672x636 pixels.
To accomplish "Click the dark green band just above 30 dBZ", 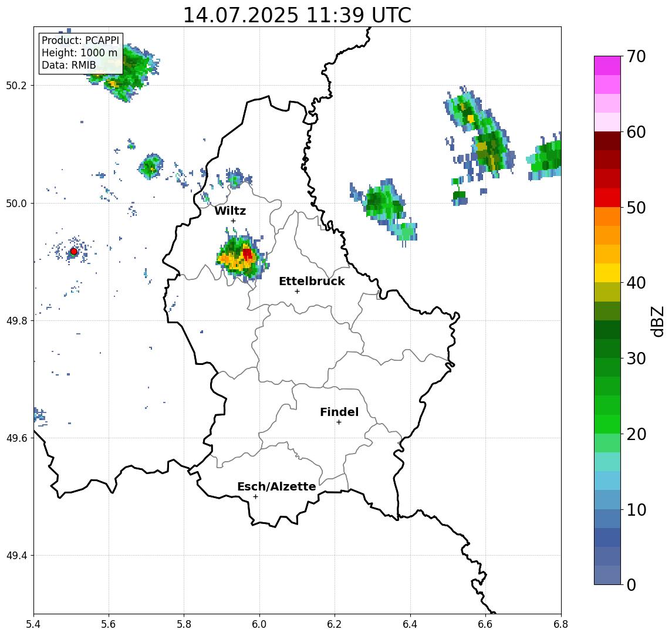I will point(607,349).
